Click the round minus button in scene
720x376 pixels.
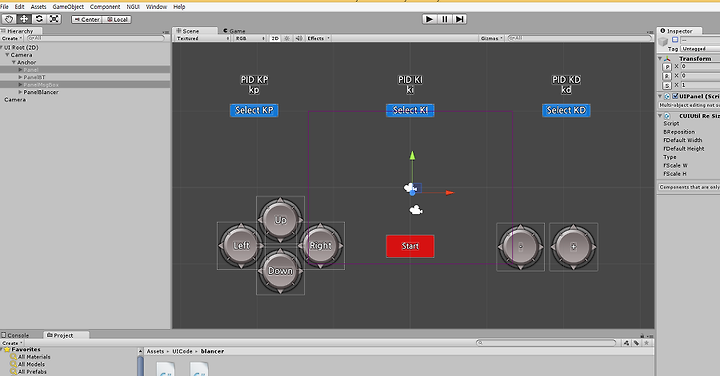pyautogui.click(x=520, y=247)
